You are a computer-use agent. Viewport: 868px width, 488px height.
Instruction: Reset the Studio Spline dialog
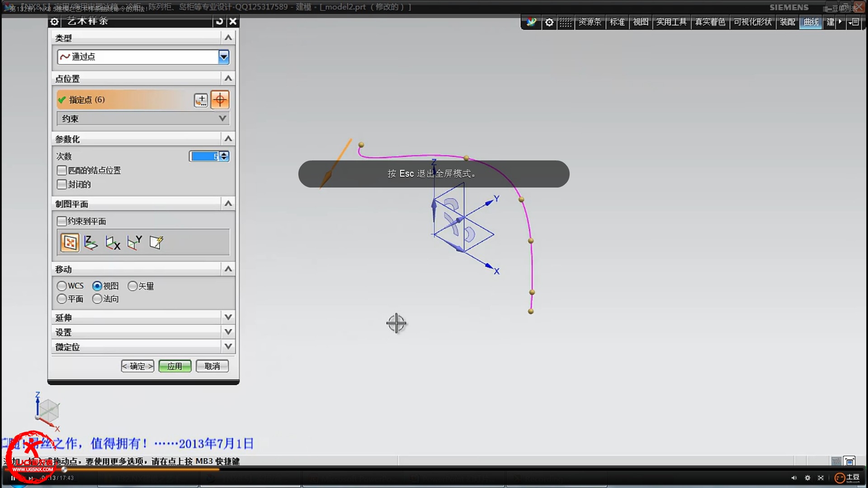coord(219,21)
